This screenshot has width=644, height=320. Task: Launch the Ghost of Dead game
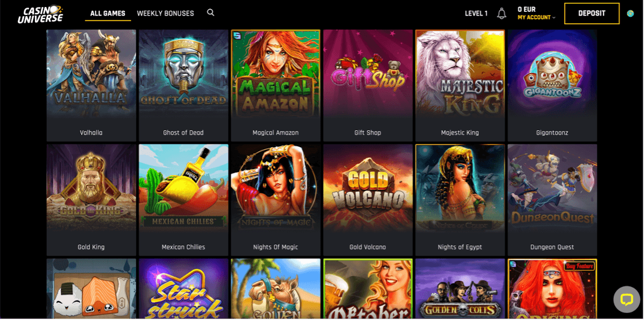tap(184, 85)
